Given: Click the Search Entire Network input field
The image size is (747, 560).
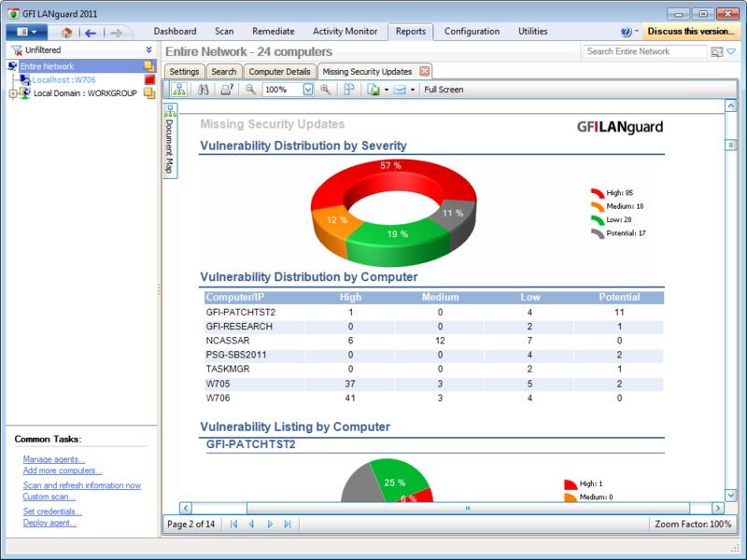Looking at the screenshot, I should (x=645, y=51).
